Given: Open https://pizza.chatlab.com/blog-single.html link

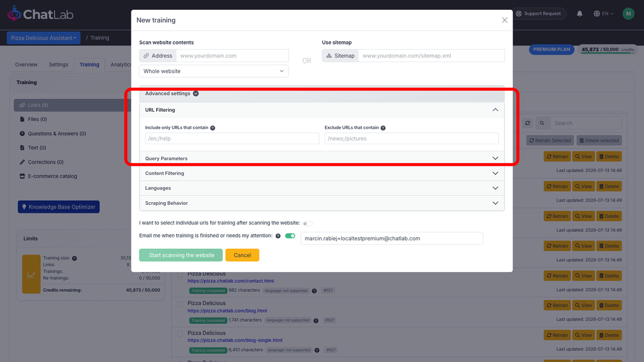Looking at the screenshot, I should pos(235,340).
